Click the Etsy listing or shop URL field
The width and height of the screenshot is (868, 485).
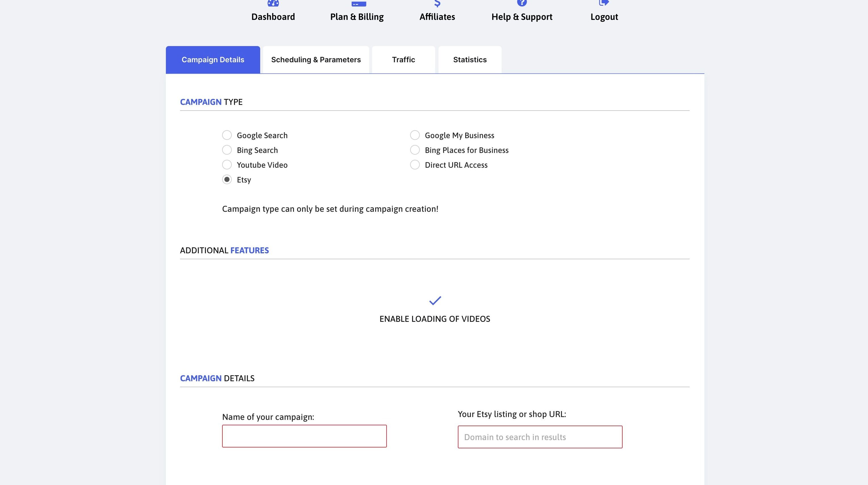point(540,437)
